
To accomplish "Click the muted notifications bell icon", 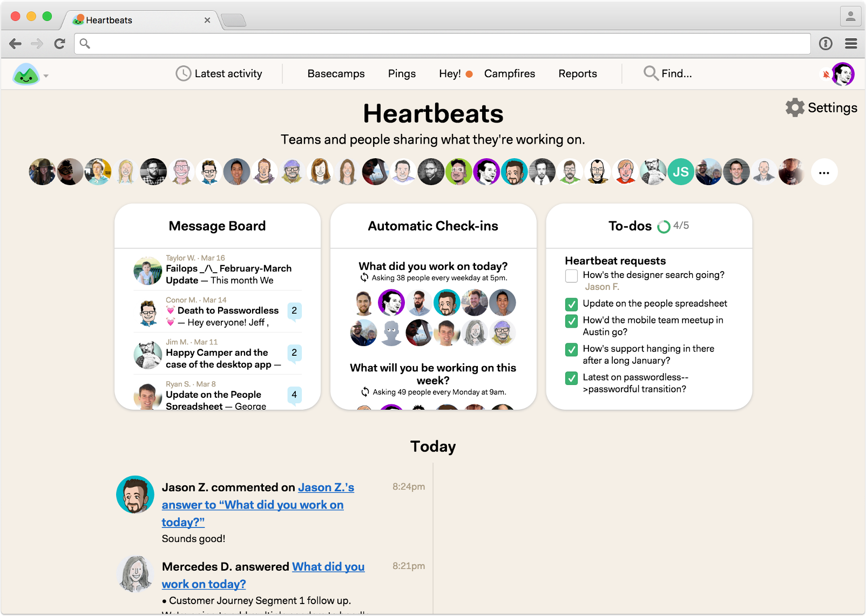I will tap(826, 75).
